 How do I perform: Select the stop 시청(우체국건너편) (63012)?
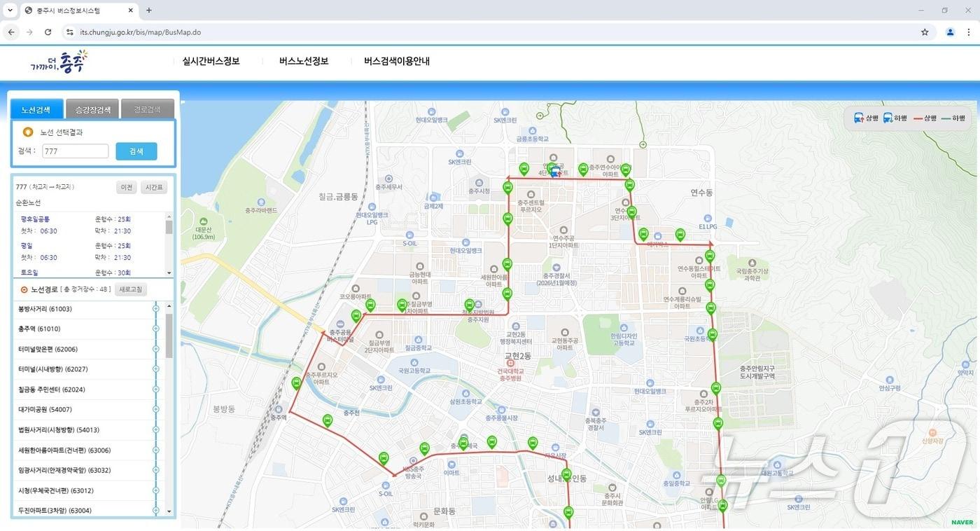[55, 490]
